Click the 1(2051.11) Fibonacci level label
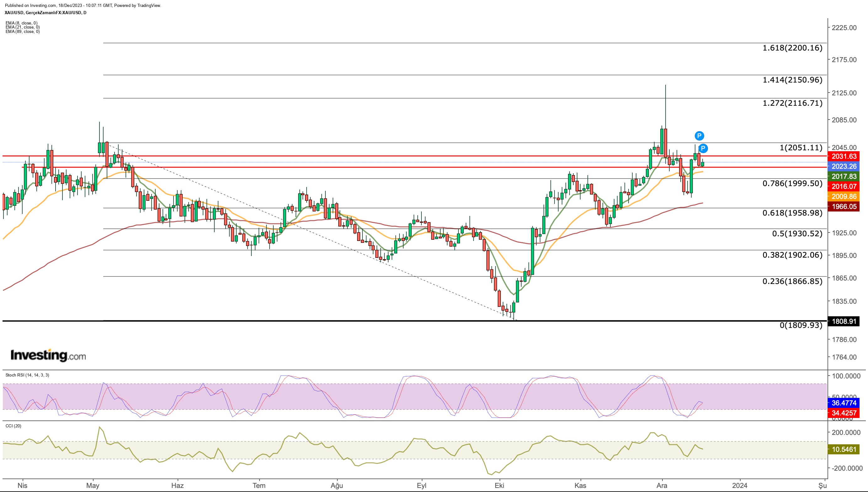Viewport: 868px width, 492px height. pyautogui.click(x=801, y=148)
